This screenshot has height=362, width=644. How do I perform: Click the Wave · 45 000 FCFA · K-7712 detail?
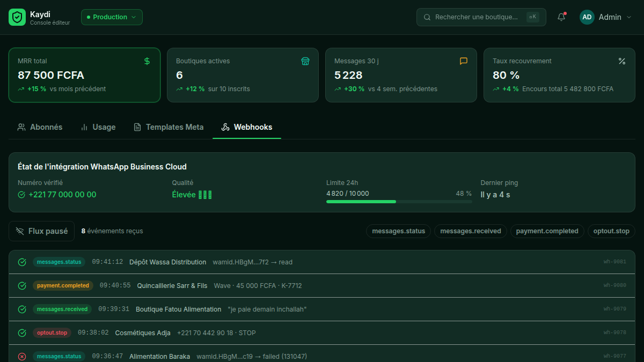click(x=258, y=286)
